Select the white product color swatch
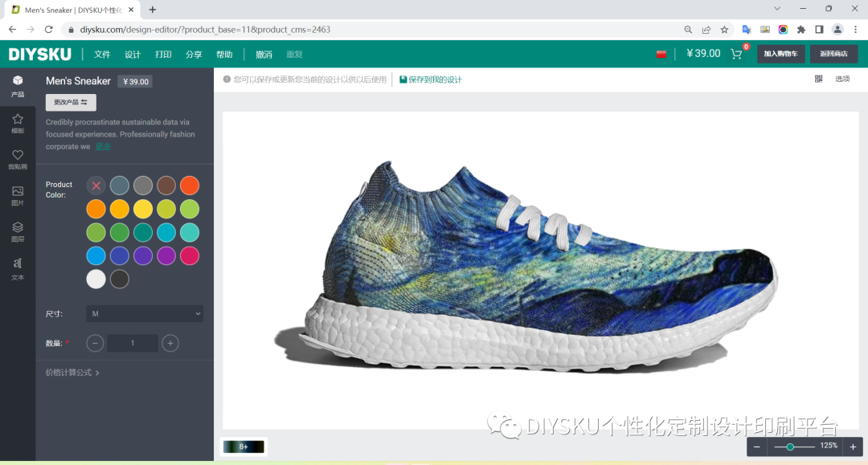This screenshot has width=868, height=465. 96,279
